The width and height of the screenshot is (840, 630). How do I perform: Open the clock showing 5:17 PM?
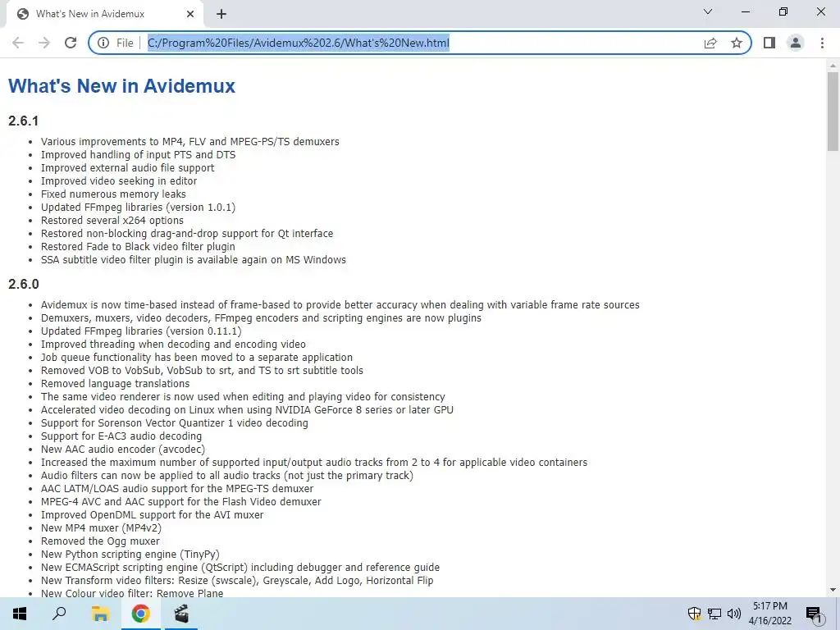[770, 614]
